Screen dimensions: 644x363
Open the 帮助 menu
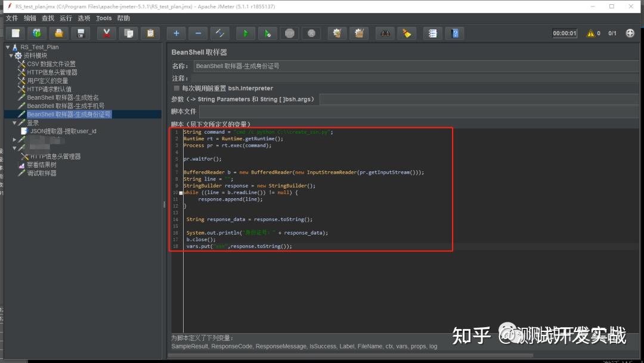pos(123,18)
